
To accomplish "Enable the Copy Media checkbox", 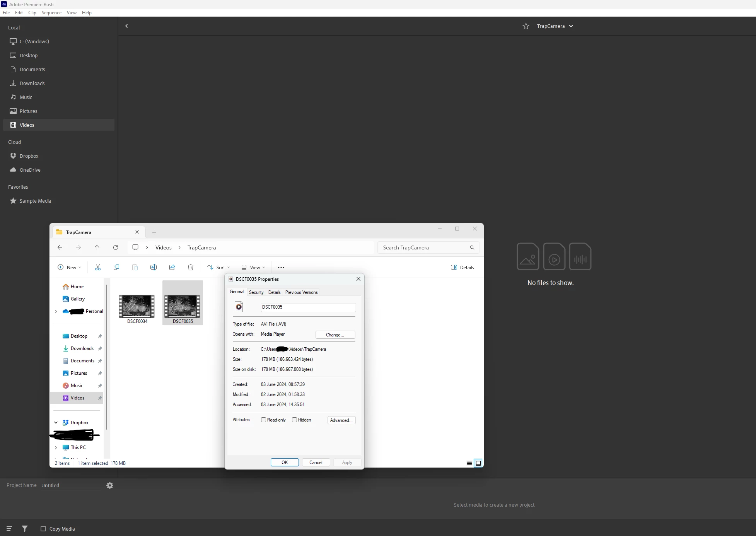I will click(43, 529).
